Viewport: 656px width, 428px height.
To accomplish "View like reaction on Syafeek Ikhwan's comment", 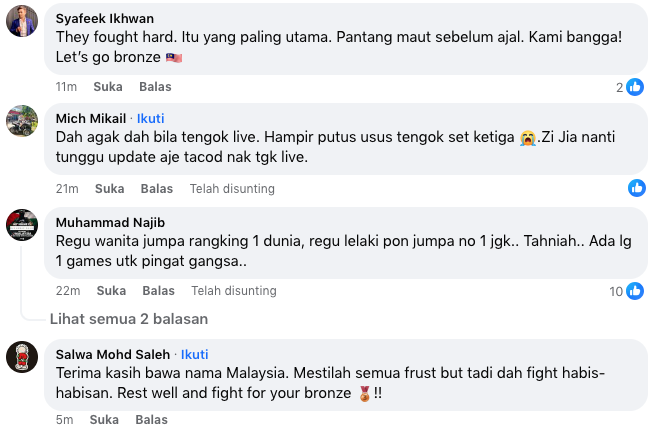I will pyautogui.click(x=635, y=87).
